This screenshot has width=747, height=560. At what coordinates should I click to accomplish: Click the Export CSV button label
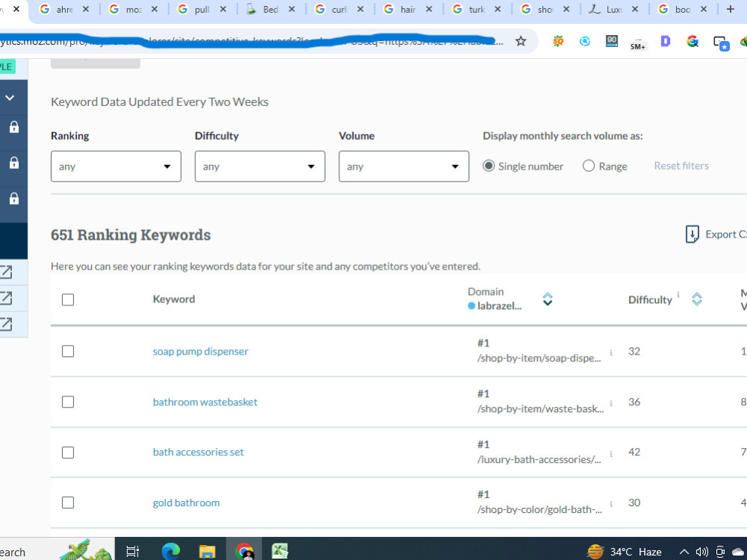click(x=726, y=234)
